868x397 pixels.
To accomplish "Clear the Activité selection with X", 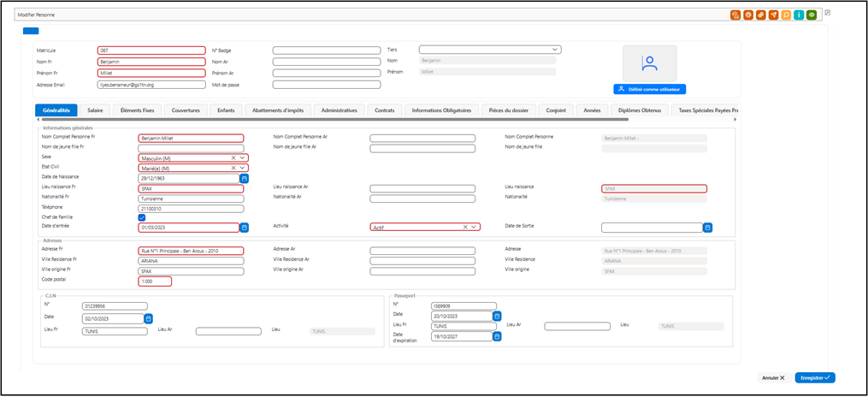I will click(465, 227).
